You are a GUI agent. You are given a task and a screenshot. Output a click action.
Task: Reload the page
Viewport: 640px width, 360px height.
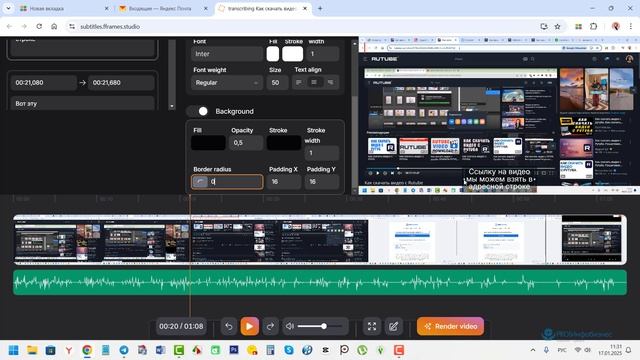39,26
